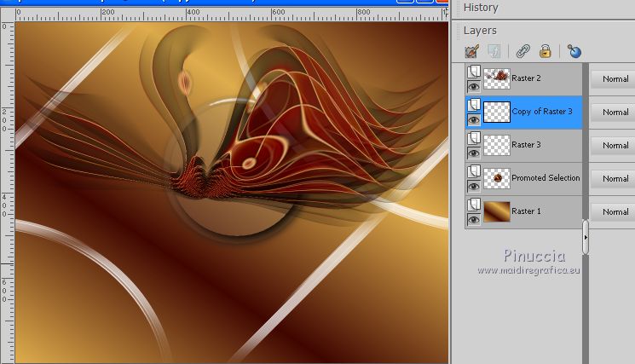Hide the Raster 1 background layer
Image resolution: width=635 pixels, height=364 pixels.
[x=473, y=219]
